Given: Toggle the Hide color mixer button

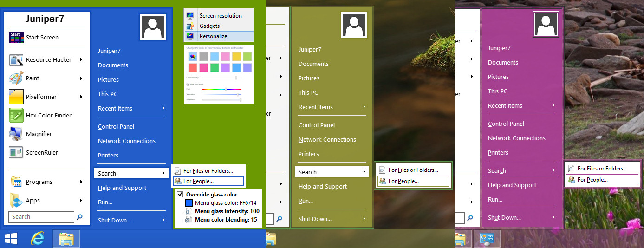Looking at the screenshot, I should point(188,84).
